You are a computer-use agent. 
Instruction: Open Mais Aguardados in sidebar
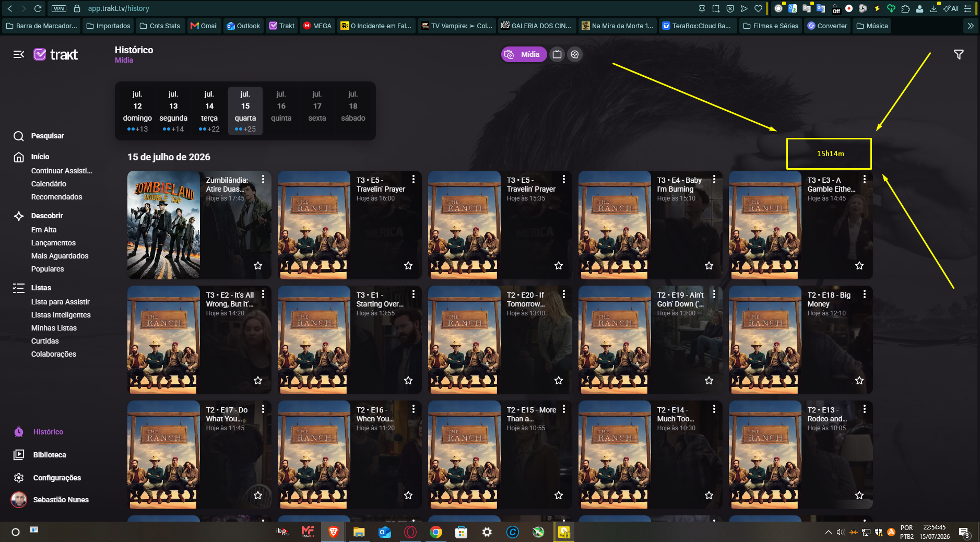(60, 256)
